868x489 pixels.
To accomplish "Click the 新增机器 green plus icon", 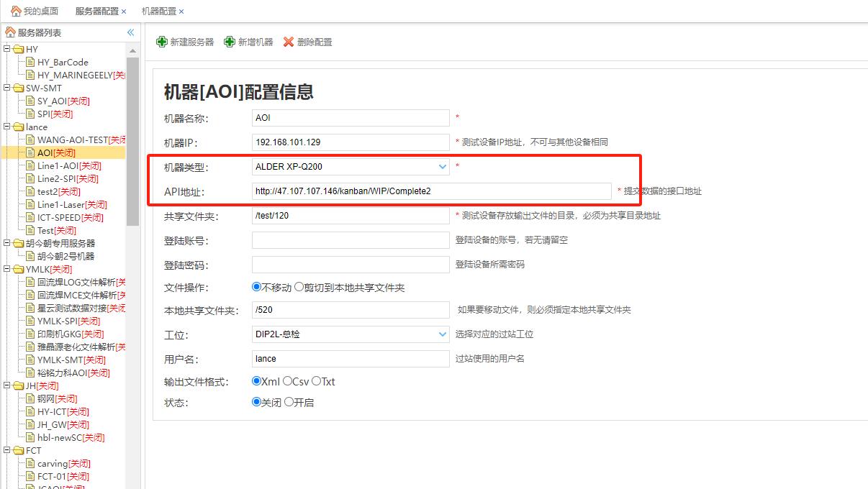I will (230, 42).
